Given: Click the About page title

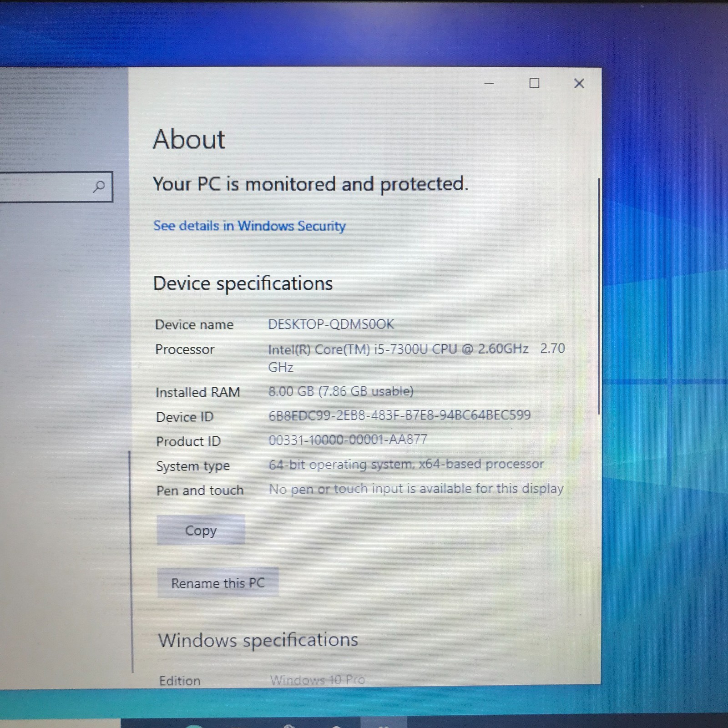Looking at the screenshot, I should tap(189, 139).
